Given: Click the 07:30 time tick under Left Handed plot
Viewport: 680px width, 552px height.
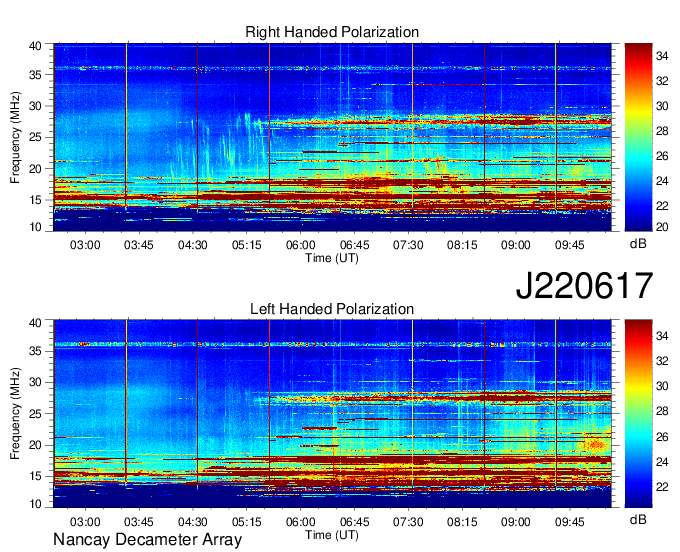Looking at the screenshot, I should pos(408,521).
